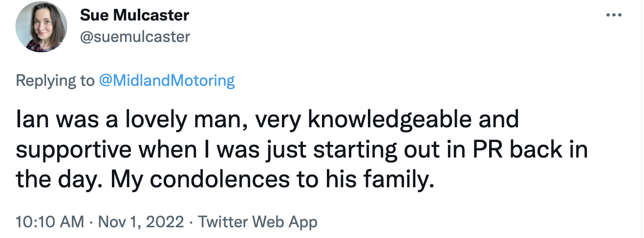Viewport: 644px width, 238px height.
Task: Click the Nov 1, 2022 date
Action: (x=141, y=222)
